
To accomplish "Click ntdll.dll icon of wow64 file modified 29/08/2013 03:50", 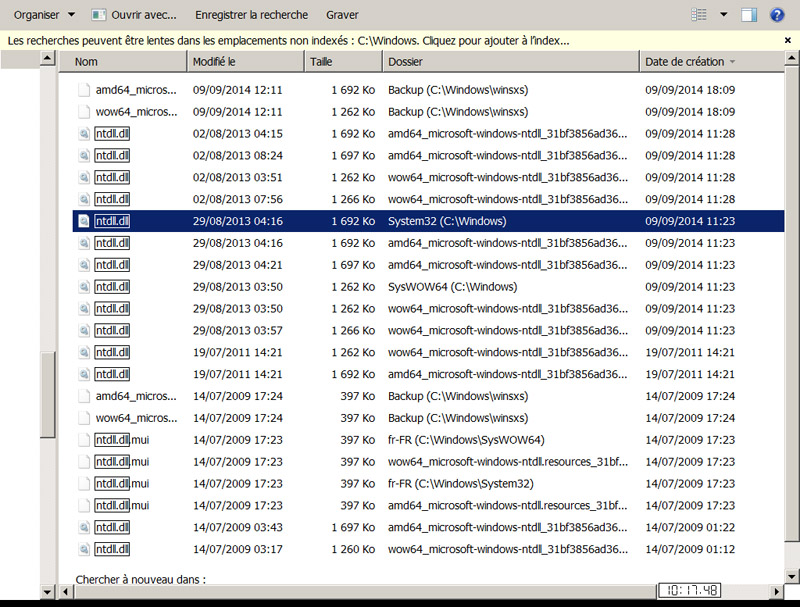I will (x=84, y=309).
